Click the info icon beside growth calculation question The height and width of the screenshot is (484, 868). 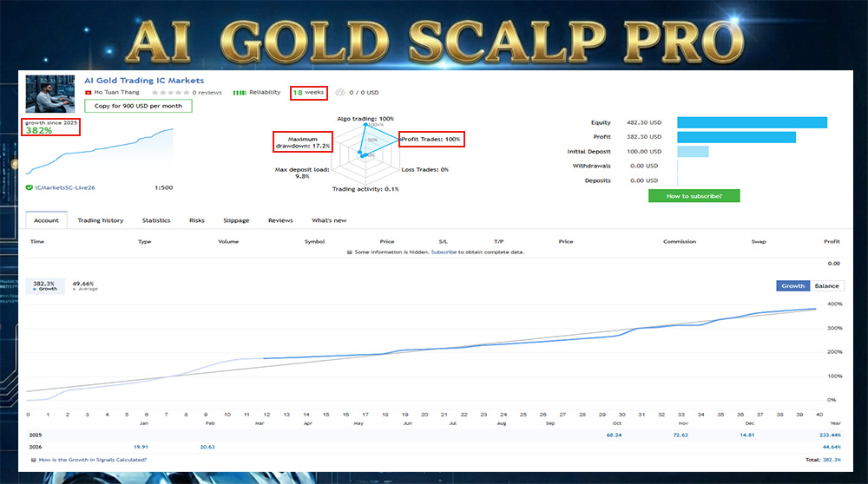point(34,460)
